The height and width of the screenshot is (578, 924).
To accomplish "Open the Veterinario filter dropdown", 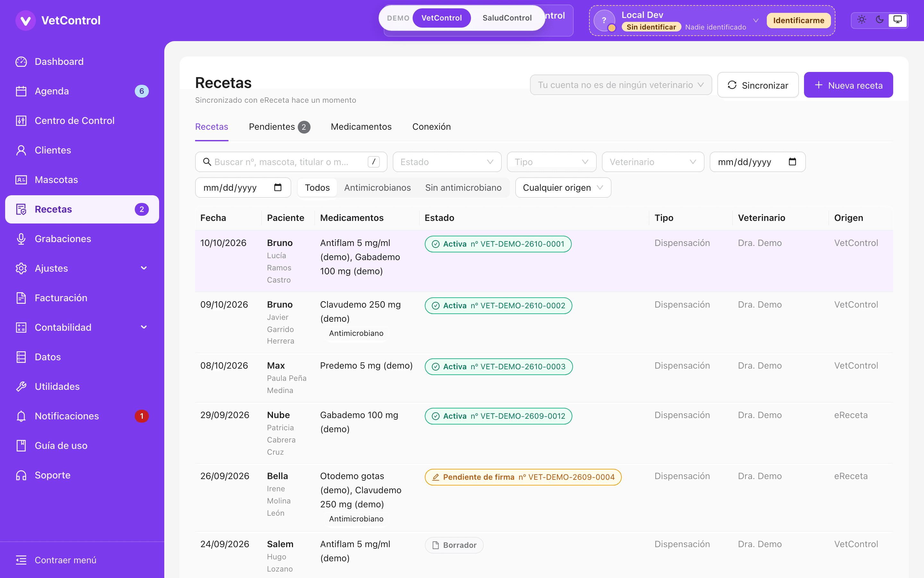I will tap(653, 162).
